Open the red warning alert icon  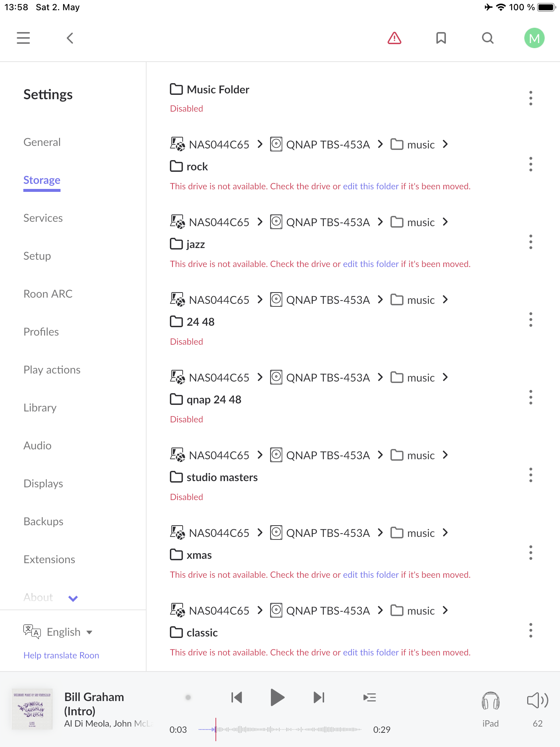[394, 38]
